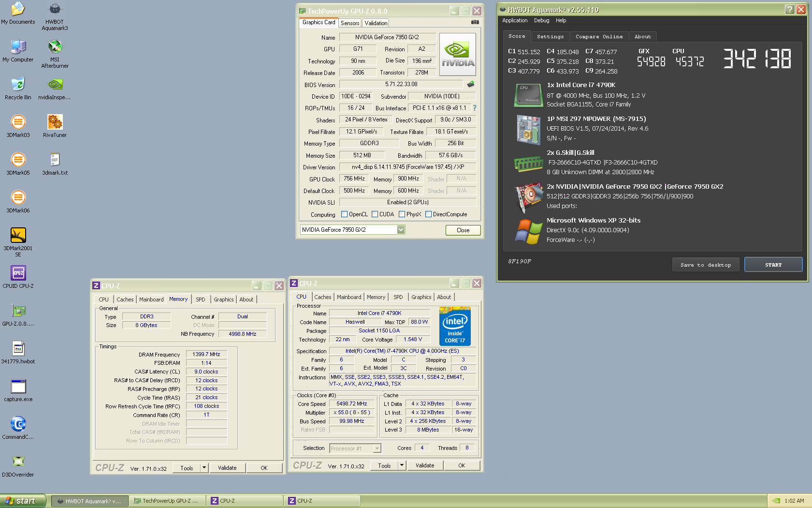
Task: Open Debug menu in Aquamark
Action: (x=541, y=20)
